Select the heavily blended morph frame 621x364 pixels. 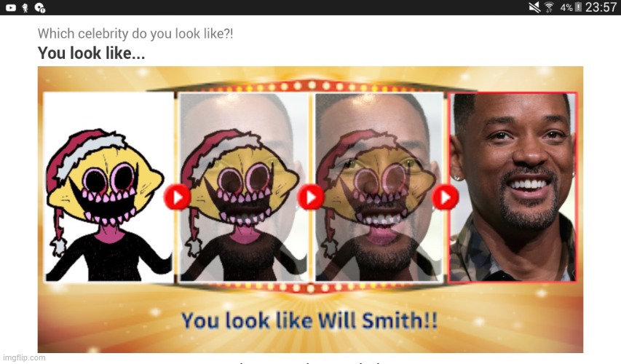379,187
